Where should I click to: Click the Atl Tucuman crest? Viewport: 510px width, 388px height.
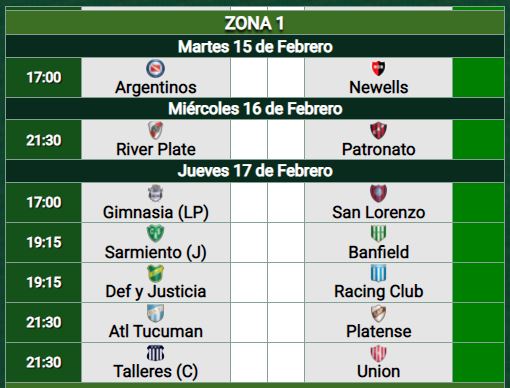(x=155, y=313)
